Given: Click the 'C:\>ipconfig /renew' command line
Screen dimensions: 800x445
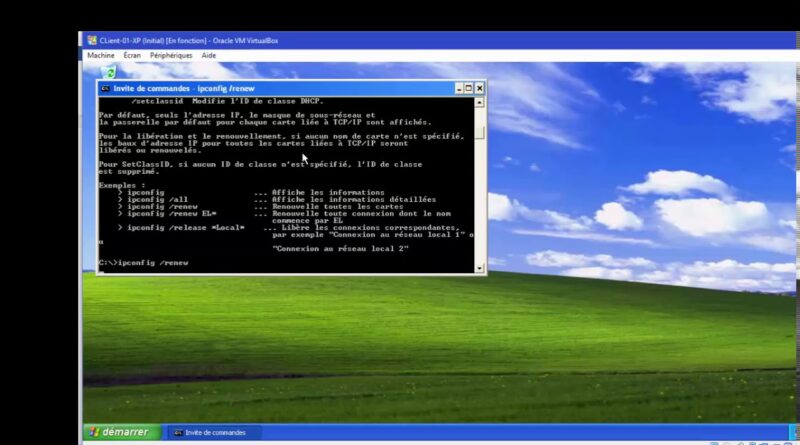Looking at the screenshot, I should click(143, 262).
